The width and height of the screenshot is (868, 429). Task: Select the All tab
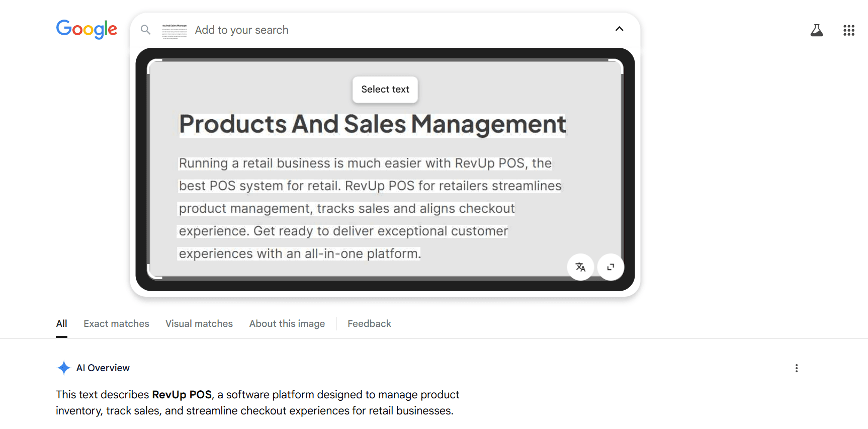click(61, 324)
